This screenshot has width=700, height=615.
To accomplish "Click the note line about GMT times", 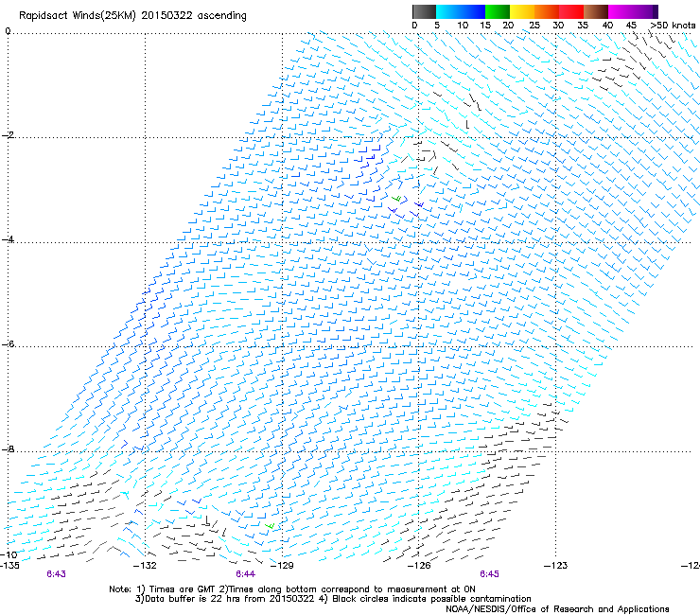I will click(292, 589).
